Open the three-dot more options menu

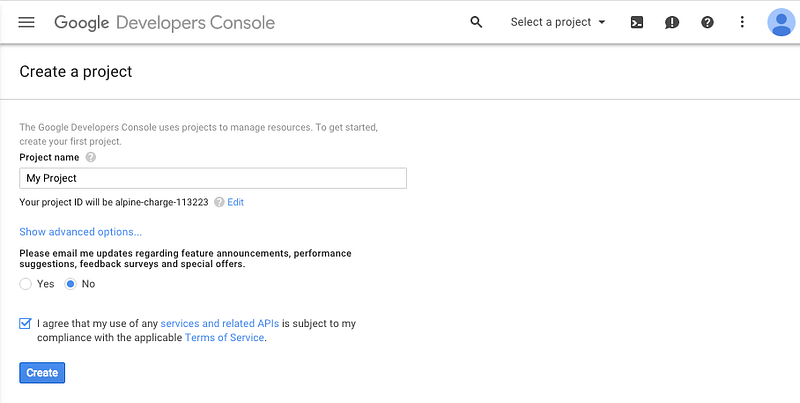pos(742,22)
